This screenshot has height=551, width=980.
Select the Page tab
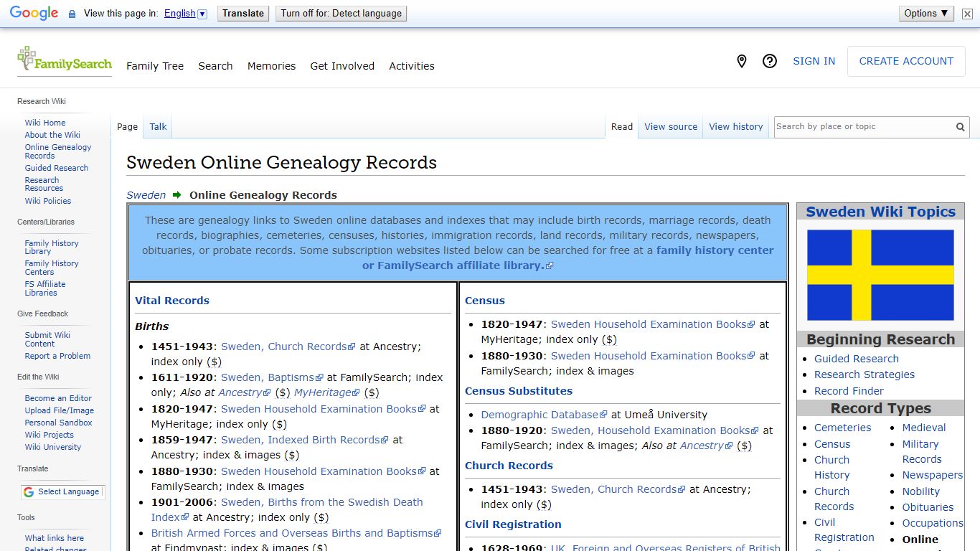tap(127, 127)
